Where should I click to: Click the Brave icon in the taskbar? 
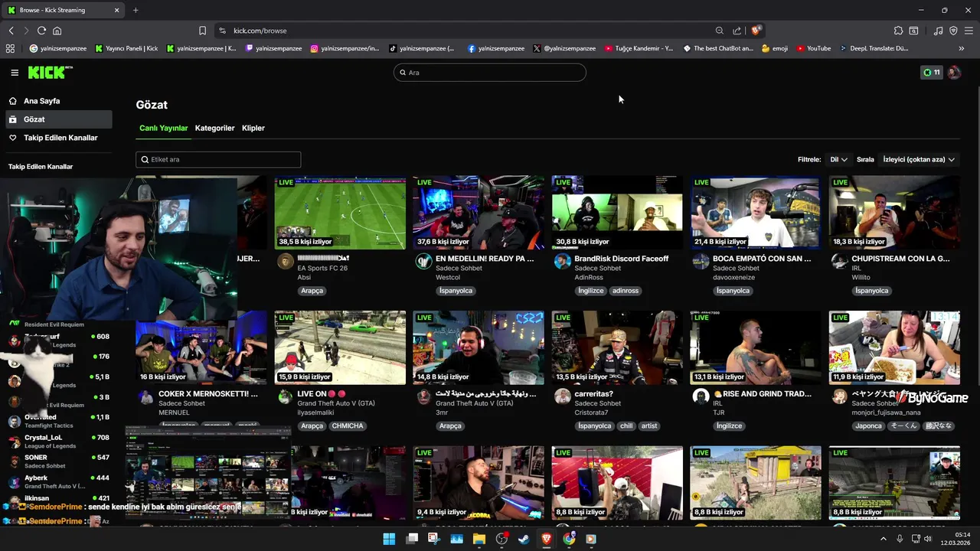[x=547, y=539]
